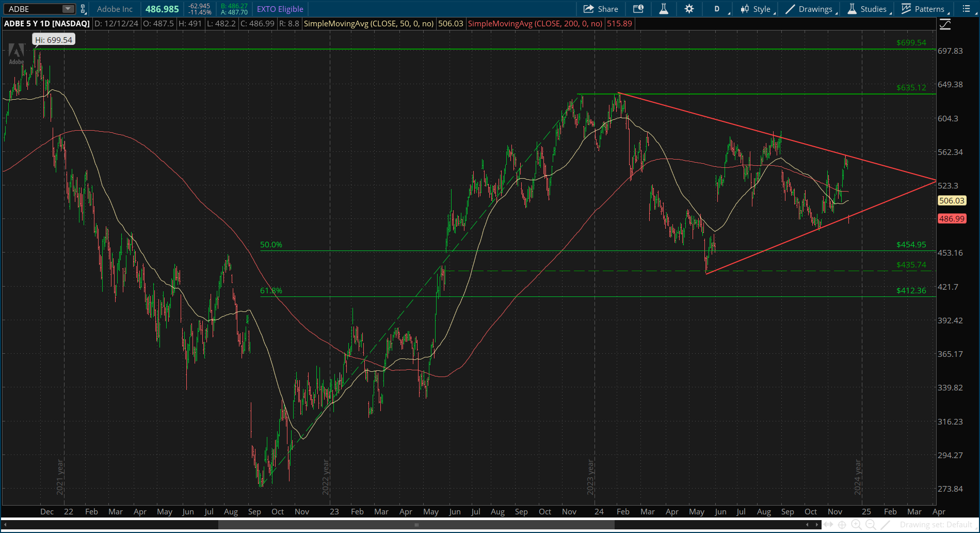The width and height of the screenshot is (980, 533).
Task: Click the 25 year label on time axis
Action: (866, 512)
